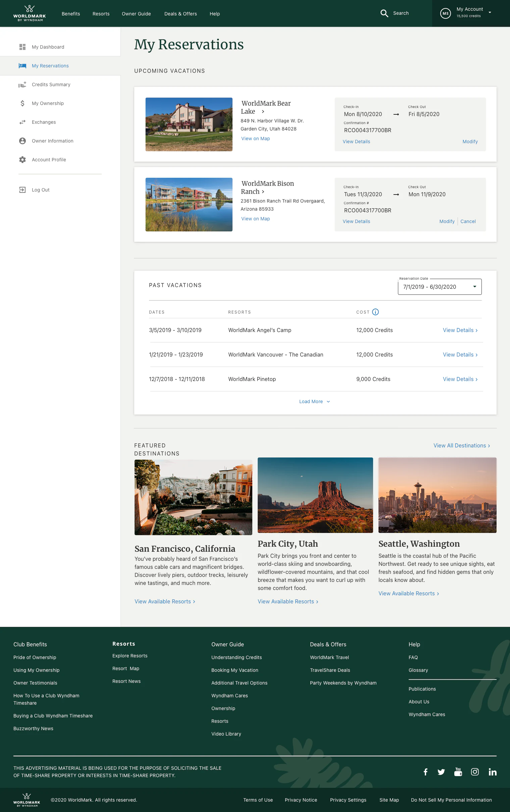Viewport: 510px width, 812px height.
Task: Open the Owner Guide header menu
Action: [x=136, y=14]
